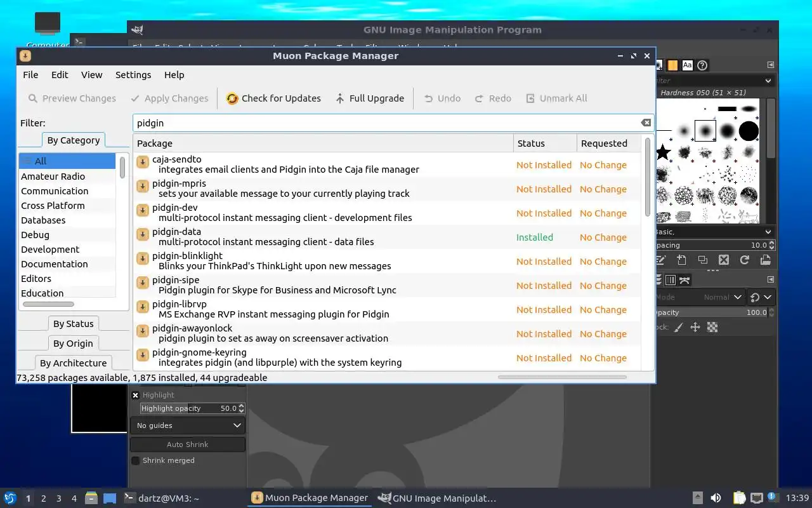Clear the pidgin filter text field
The image size is (812, 508).
646,123
